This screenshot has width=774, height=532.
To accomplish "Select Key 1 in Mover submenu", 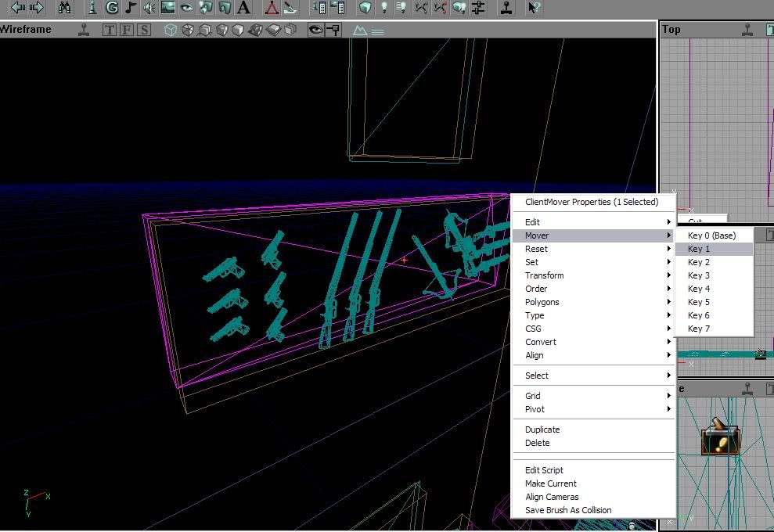I will (699, 249).
